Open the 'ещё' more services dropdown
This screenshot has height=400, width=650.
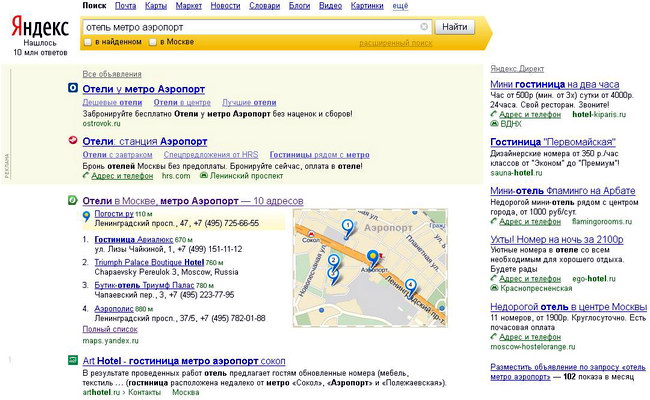coord(400,6)
